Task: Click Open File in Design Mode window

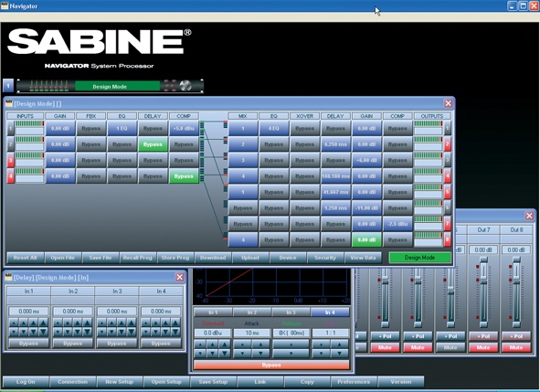Action: point(63,258)
